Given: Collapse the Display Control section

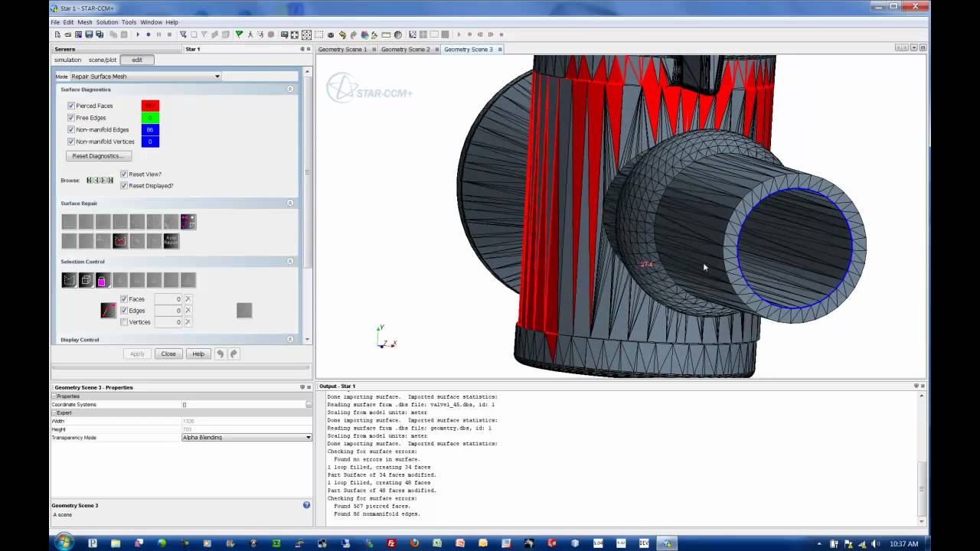Looking at the screenshot, I should 290,340.
